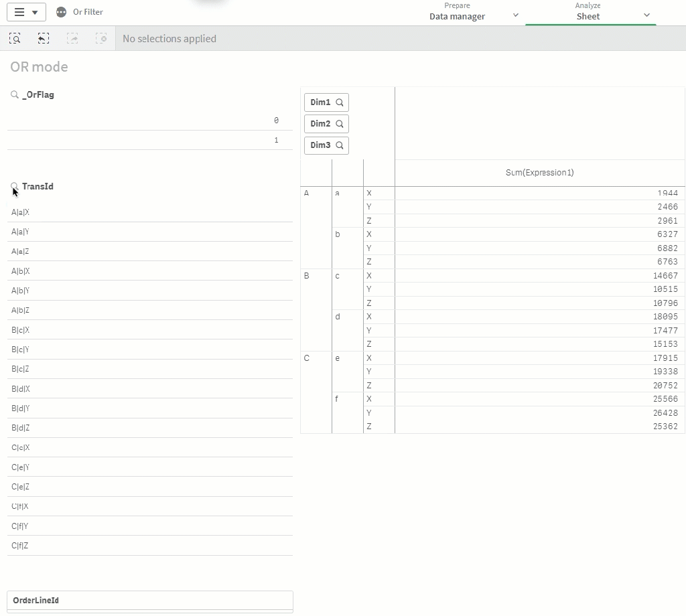Click the step back selection icon

click(44, 39)
